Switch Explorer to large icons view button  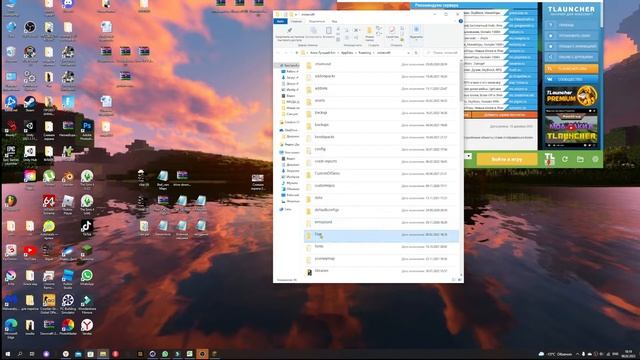tap(460, 280)
